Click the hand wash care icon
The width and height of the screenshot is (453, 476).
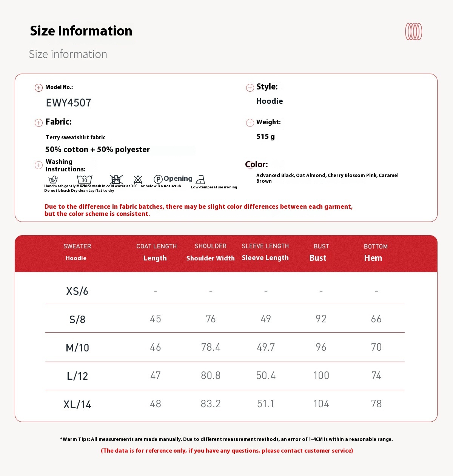[x=53, y=179]
